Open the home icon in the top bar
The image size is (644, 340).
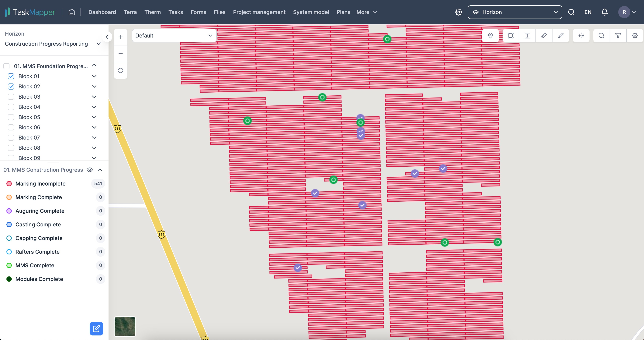point(72,12)
